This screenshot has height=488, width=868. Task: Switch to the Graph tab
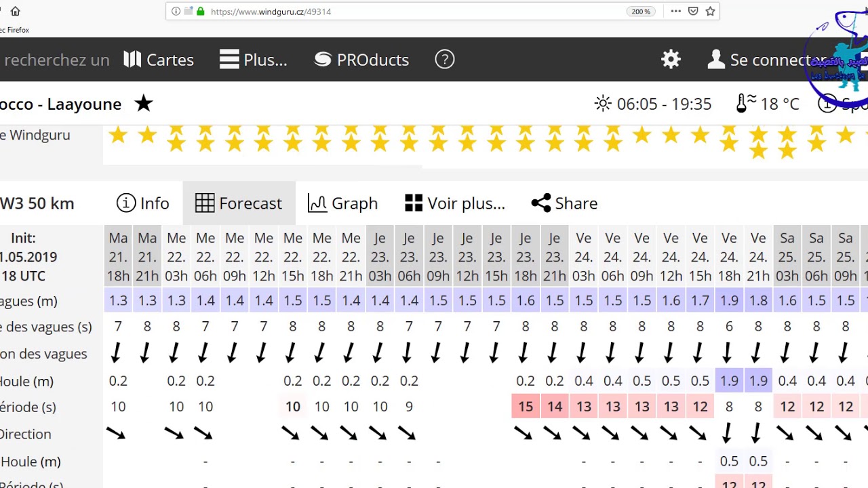point(342,203)
